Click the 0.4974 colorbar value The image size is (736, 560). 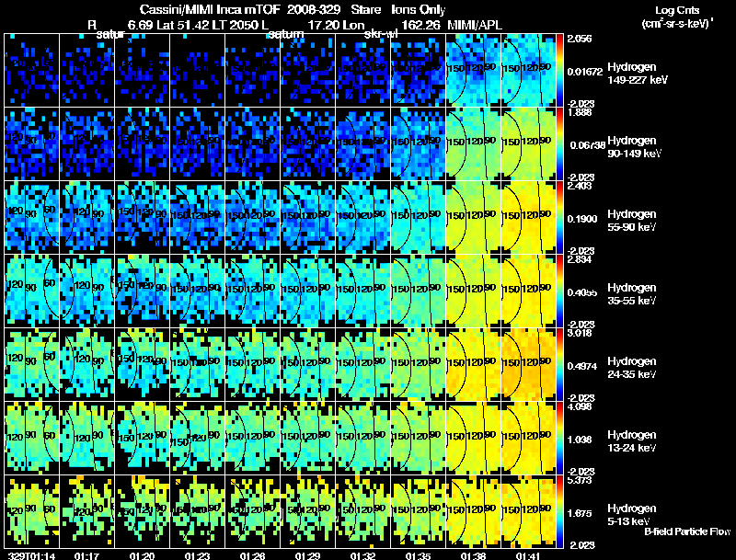[x=582, y=366]
